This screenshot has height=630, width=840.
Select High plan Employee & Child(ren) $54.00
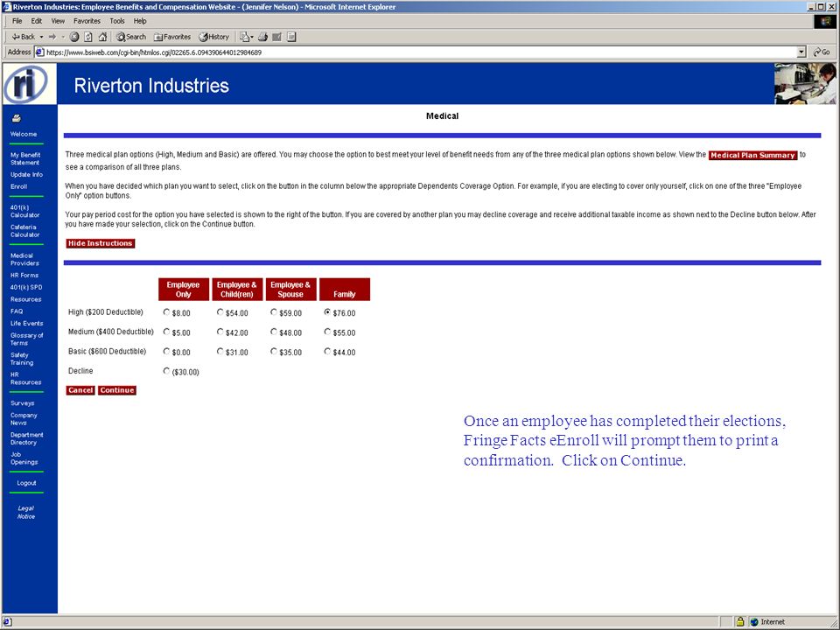(x=220, y=312)
